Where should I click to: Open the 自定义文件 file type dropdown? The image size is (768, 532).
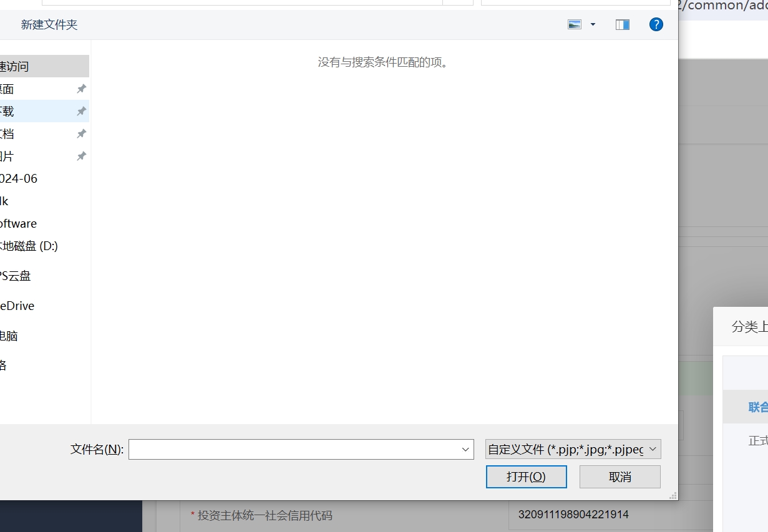point(573,450)
